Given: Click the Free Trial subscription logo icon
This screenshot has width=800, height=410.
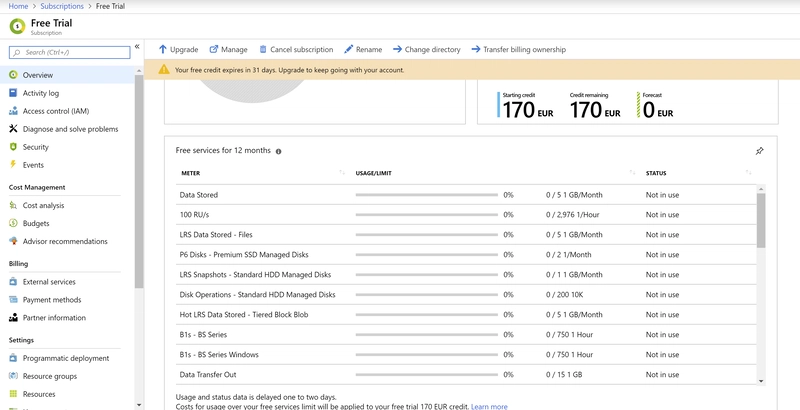Looking at the screenshot, I should pos(17,26).
